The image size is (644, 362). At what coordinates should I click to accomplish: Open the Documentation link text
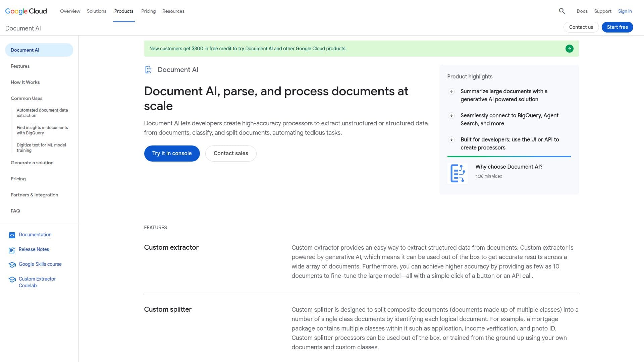(x=35, y=235)
